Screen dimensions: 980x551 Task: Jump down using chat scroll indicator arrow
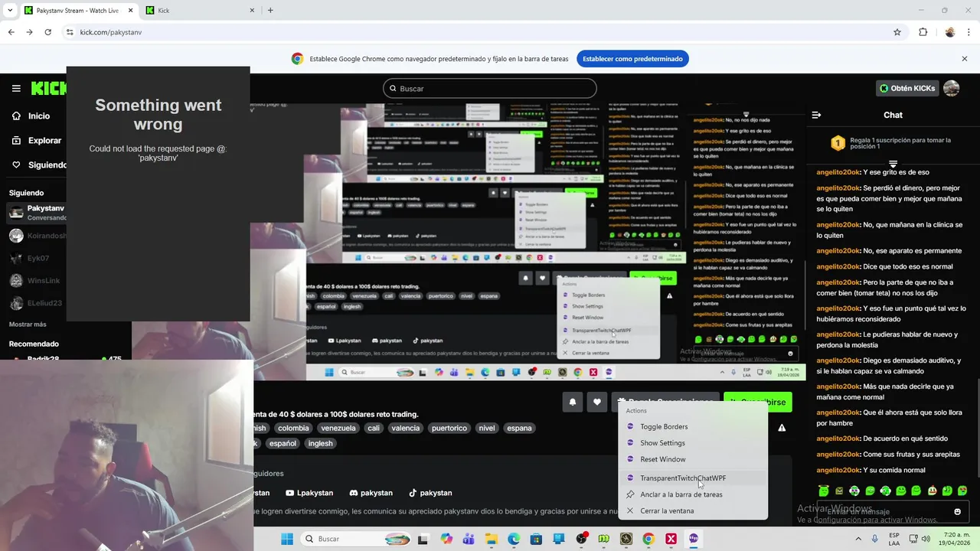[x=893, y=164]
